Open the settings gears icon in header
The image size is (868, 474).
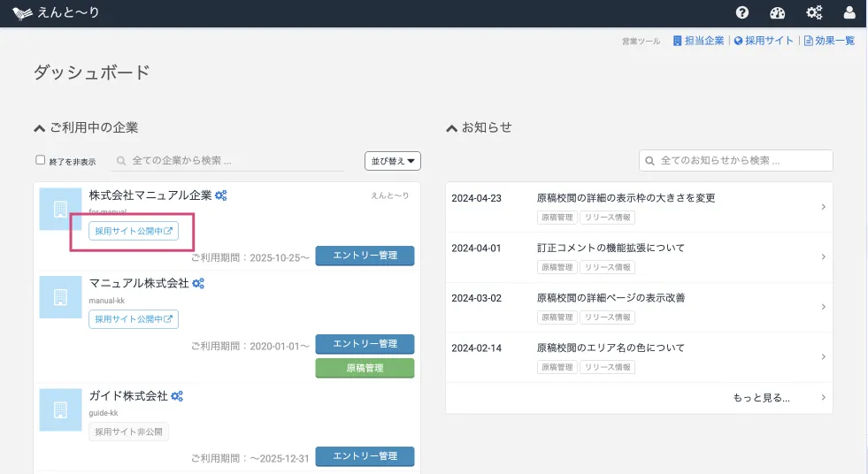(814, 12)
